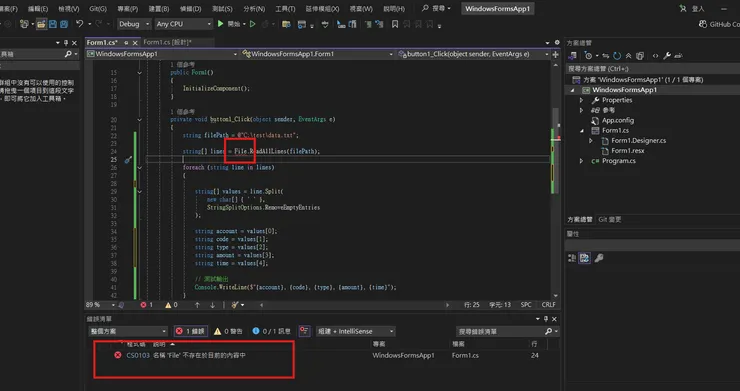Open the Any CPU platform dropdown
This screenshot has height=391, width=740.
184,24
